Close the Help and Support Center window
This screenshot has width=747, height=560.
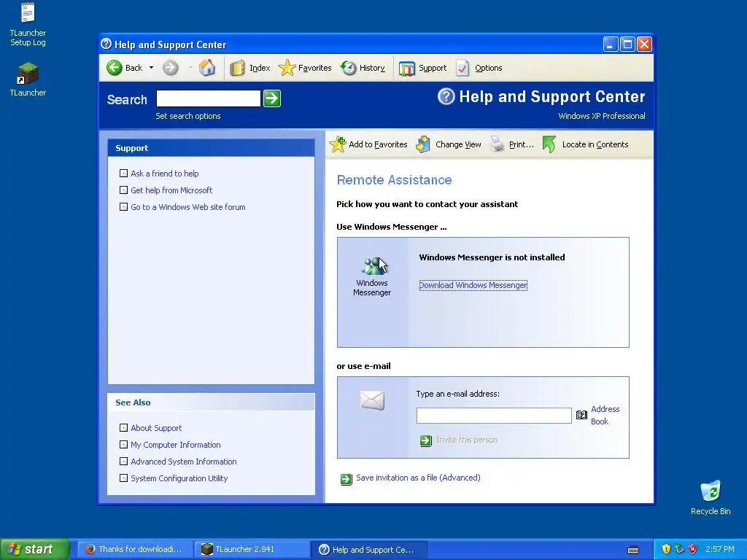(x=644, y=44)
